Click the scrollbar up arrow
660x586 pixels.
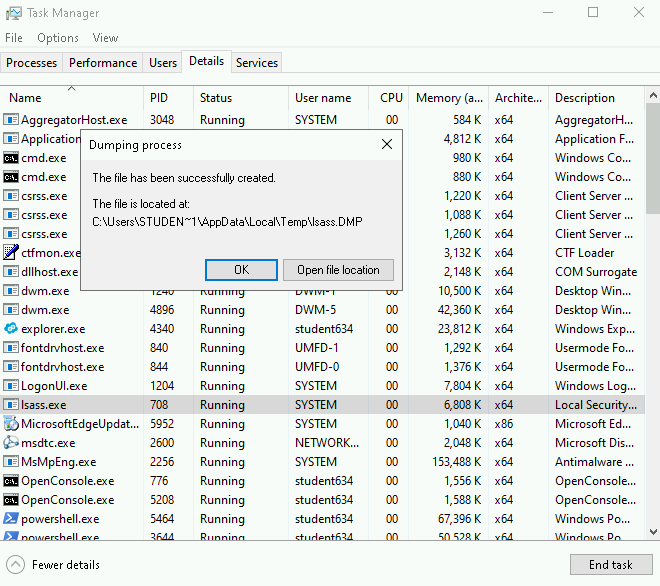click(652, 95)
